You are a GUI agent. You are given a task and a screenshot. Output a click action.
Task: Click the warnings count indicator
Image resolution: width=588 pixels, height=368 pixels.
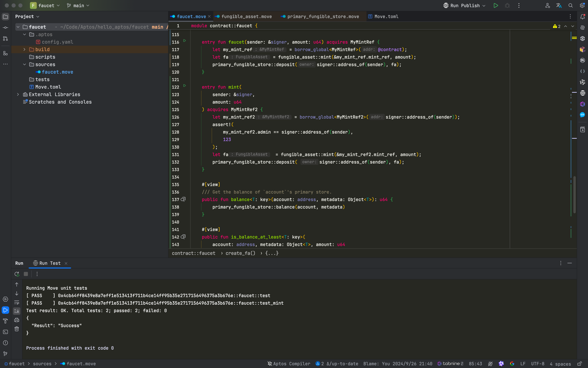point(557,26)
